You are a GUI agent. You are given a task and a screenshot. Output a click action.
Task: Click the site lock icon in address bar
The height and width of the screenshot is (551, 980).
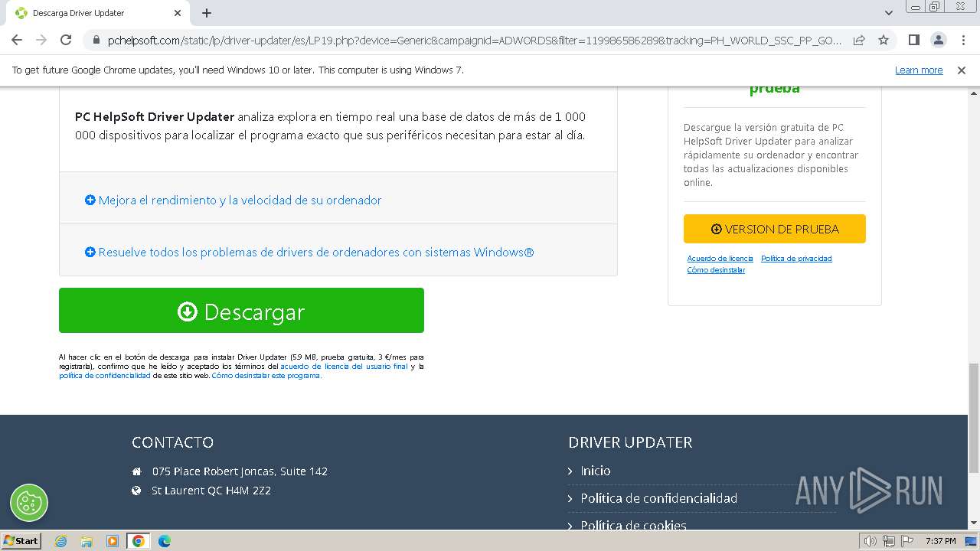96,40
